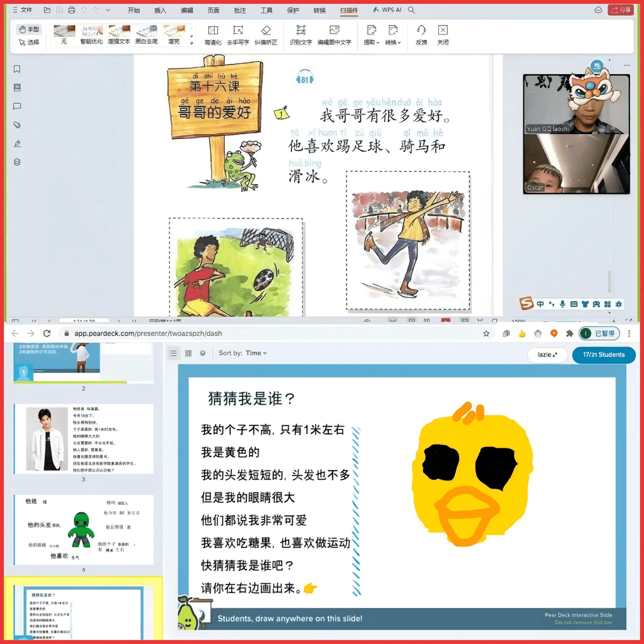Open the search magnifier in WPS
Image resolution: width=644 pixels, height=644 pixels.
[x=411, y=10]
